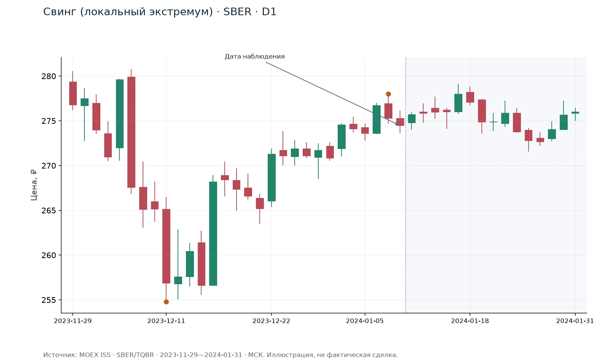This screenshot has width=616, height=364.
Task: Click the tall red candle dropping from 280
Action: pos(131,132)
